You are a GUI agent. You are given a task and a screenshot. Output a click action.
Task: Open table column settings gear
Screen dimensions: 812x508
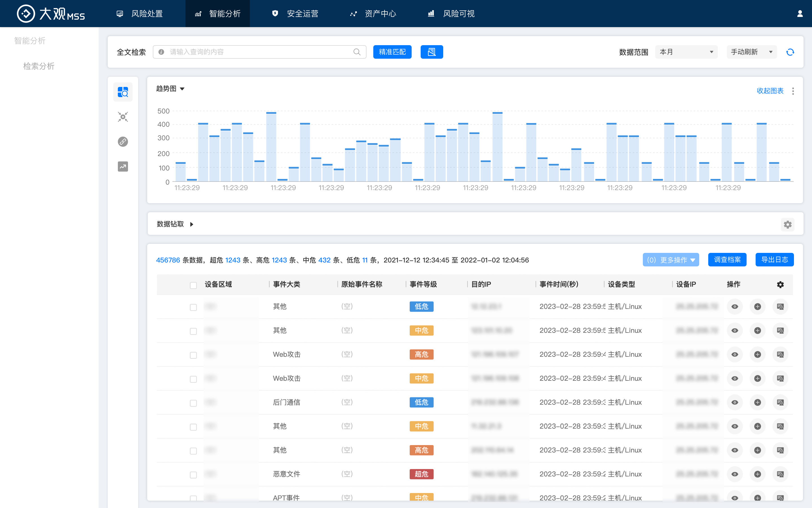[x=780, y=284]
